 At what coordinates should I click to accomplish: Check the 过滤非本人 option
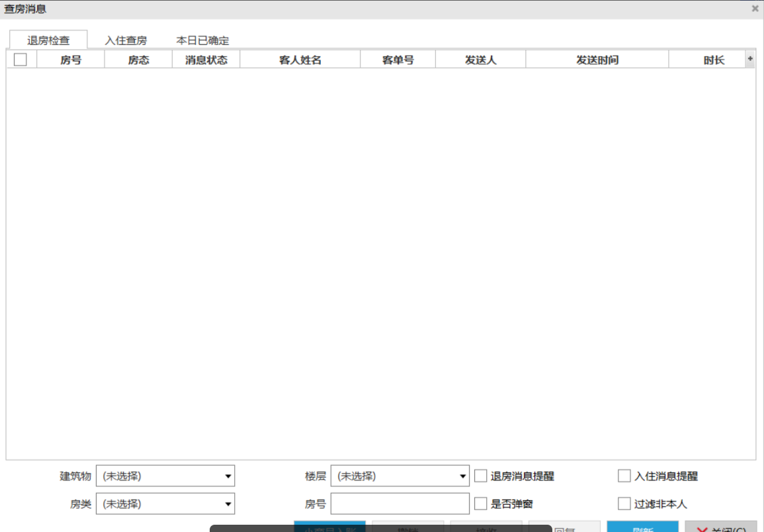tap(624, 504)
